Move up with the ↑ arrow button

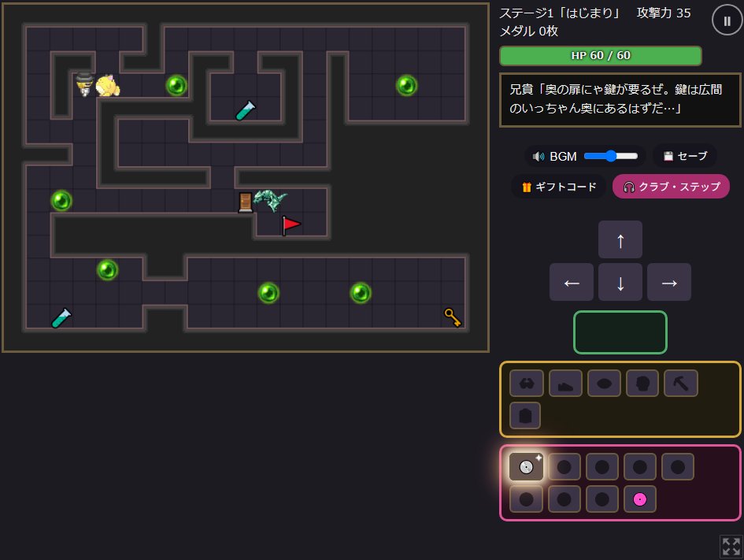click(620, 239)
